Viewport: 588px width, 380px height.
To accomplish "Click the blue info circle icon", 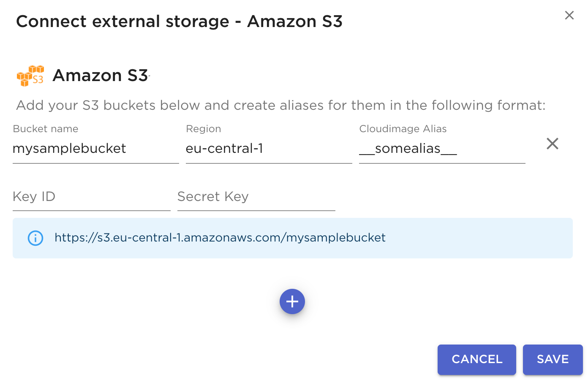I will click(35, 238).
